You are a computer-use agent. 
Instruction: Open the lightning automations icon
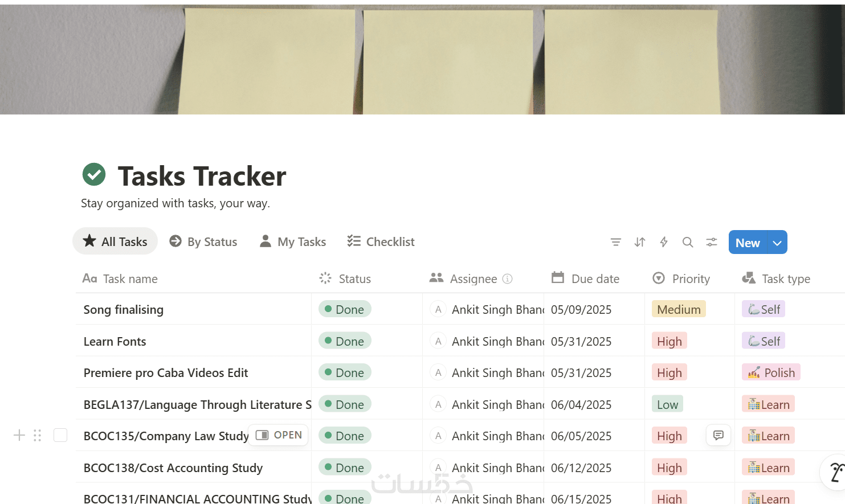664,242
